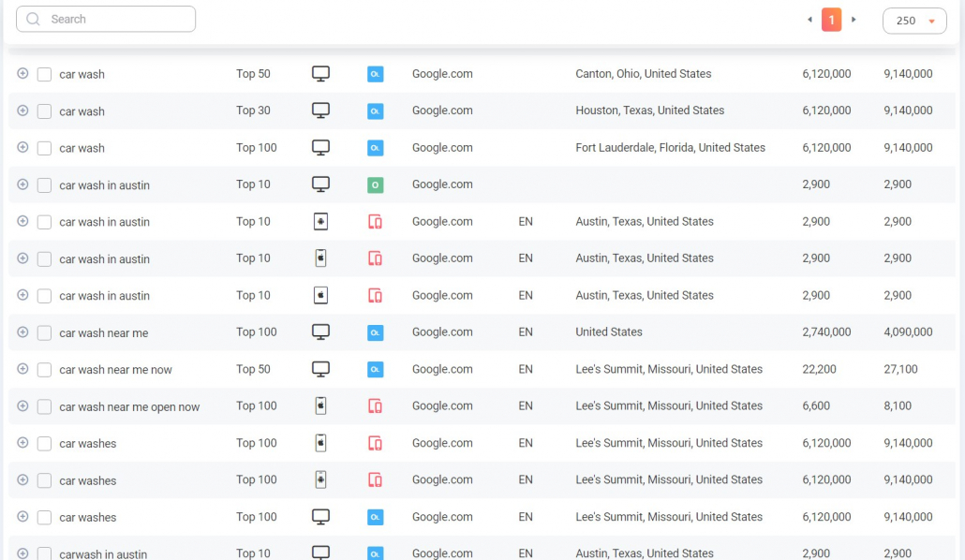The width and height of the screenshot is (965, 560).
Task: Click the 'Canton, Ohio, United States' location cell
Action: point(643,74)
